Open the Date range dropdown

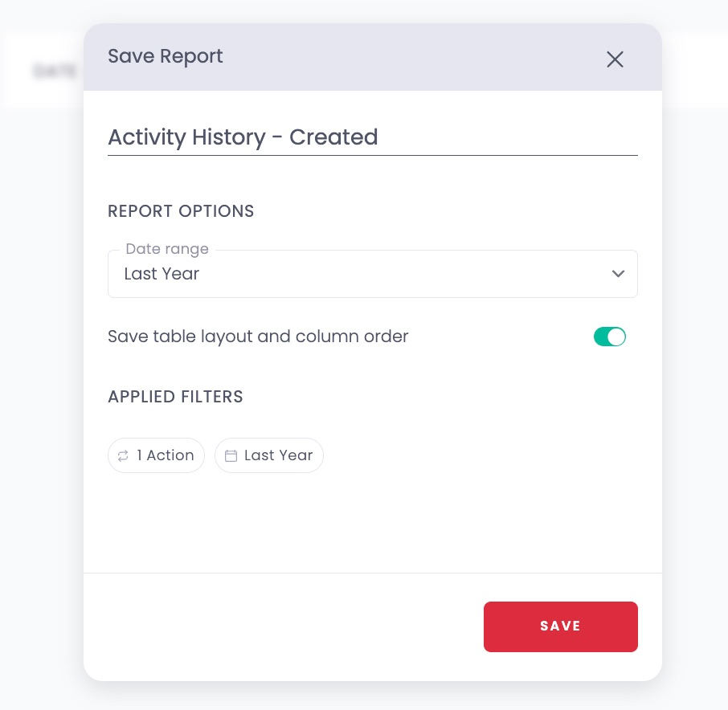(x=372, y=274)
